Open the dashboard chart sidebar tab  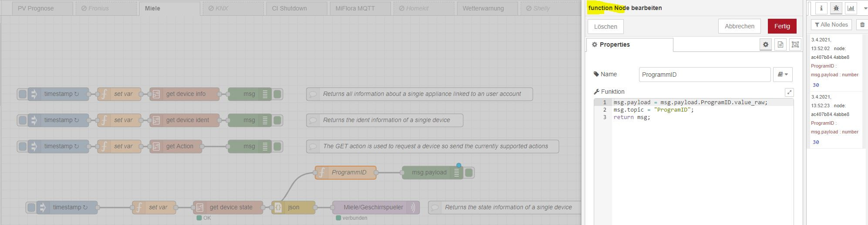coord(851,8)
